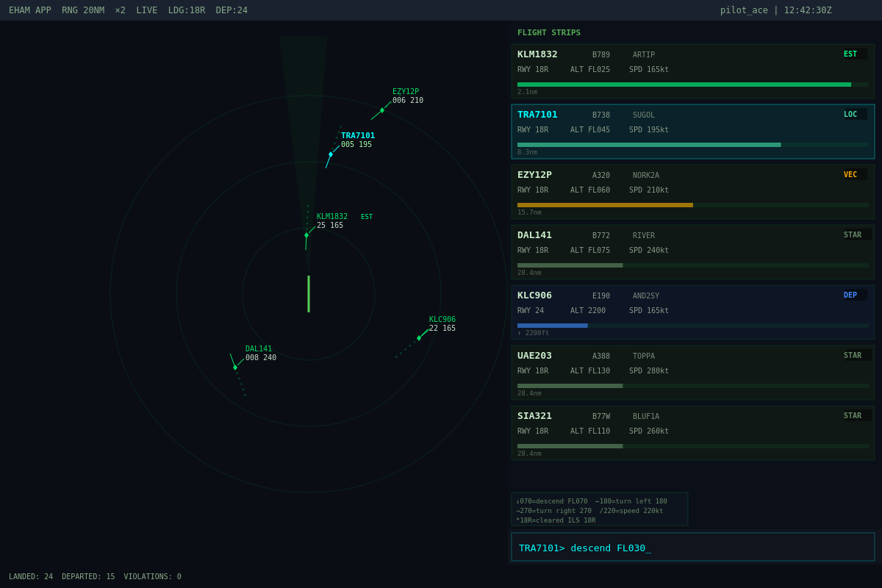
Task: Click the DAL141 radar data tag
Action: click(x=261, y=353)
